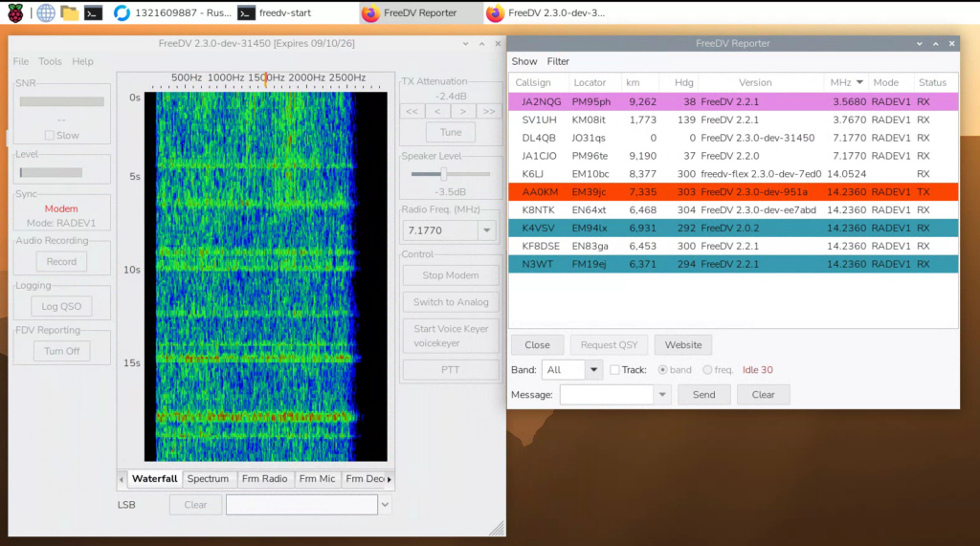Expand the Radio Freq. dropdown
The image size is (980, 546).
click(487, 230)
